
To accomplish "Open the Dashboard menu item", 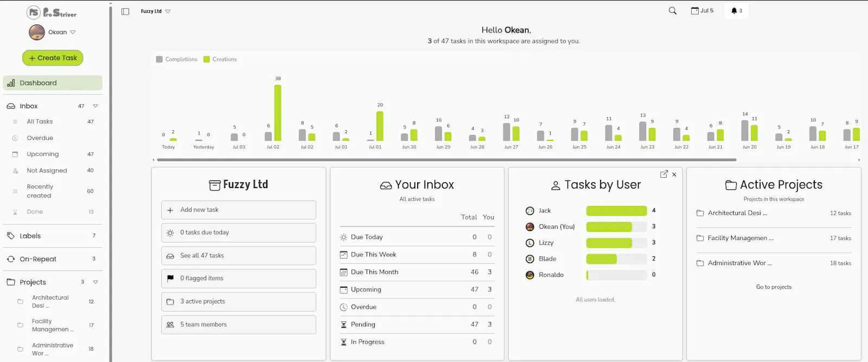I will coord(53,83).
